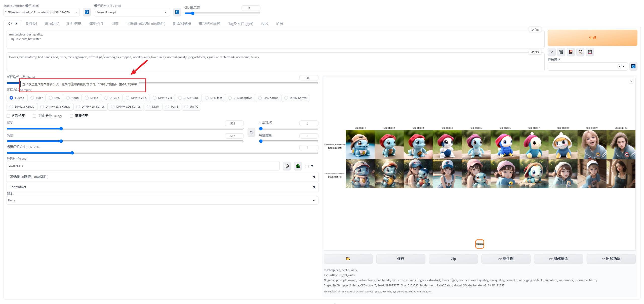This screenshot has height=304, width=644.
Task: Reuse the last seed with the recycle icon
Action: (x=298, y=166)
